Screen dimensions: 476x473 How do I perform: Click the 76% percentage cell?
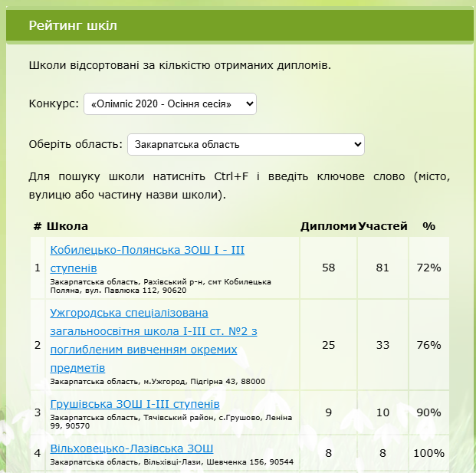[x=428, y=345]
